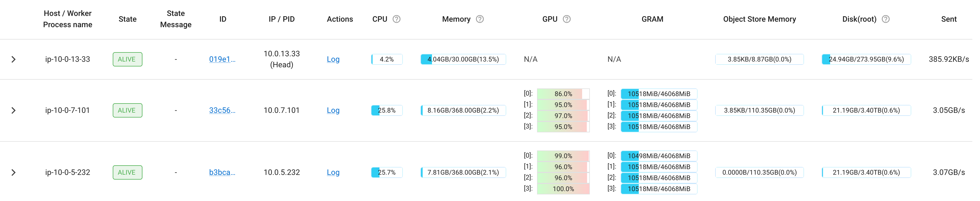Viewport: 980px width, 201px height.
Task: Click the 86.0% GPU utilization bar
Action: pyautogui.click(x=563, y=94)
